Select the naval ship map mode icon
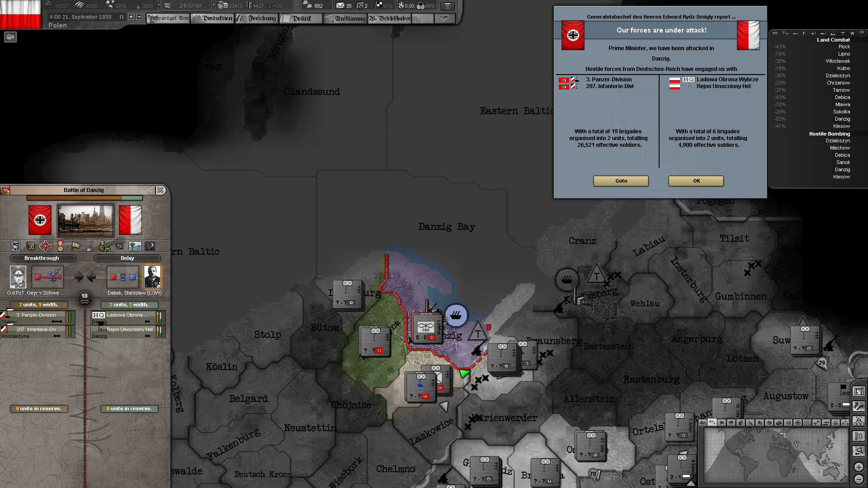868x488 pixels. (826, 423)
